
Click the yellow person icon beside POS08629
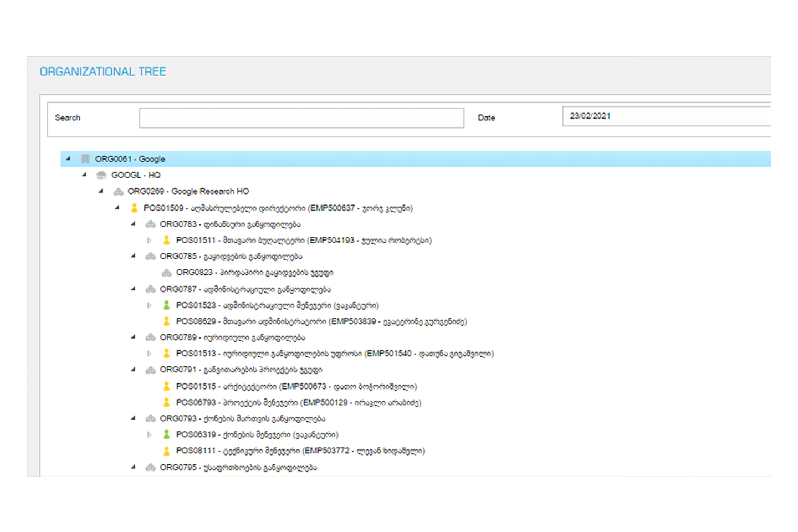click(166, 321)
